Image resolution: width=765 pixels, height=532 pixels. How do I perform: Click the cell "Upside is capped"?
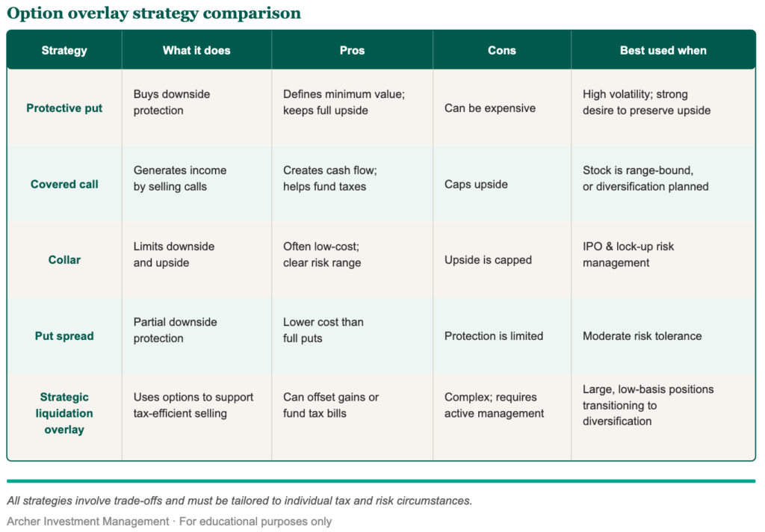(488, 260)
